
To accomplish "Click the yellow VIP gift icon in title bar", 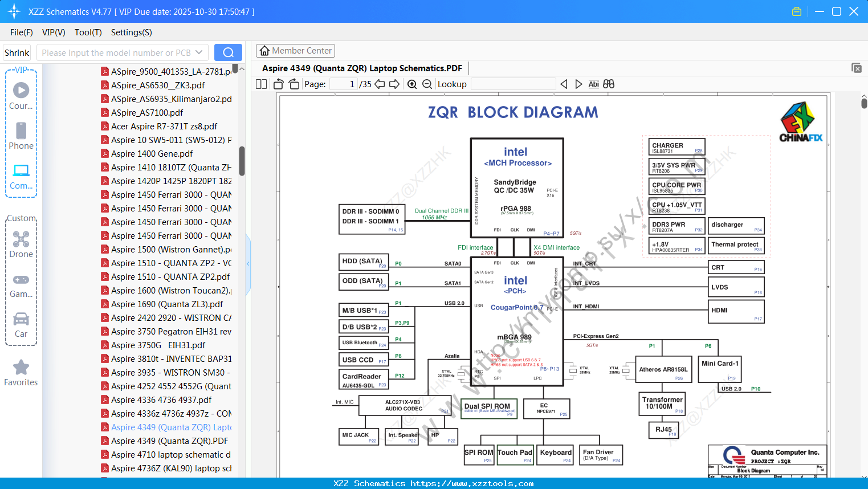I will tap(797, 11).
